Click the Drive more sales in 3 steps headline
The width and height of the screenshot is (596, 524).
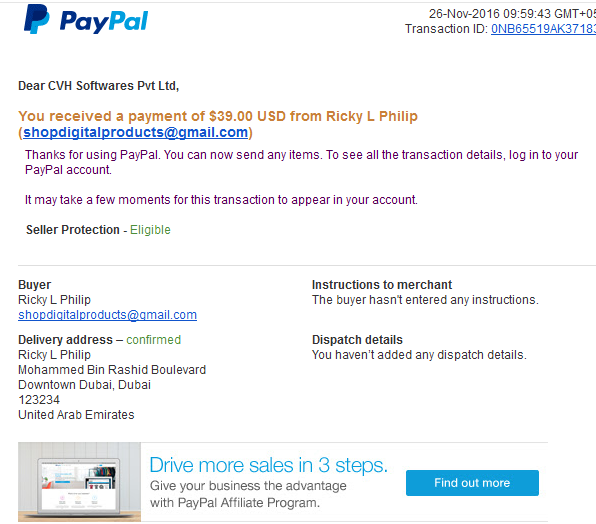[x=268, y=465]
